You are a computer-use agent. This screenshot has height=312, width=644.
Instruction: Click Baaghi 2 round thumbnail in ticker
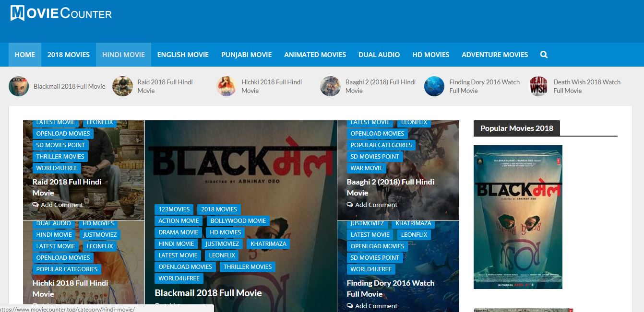[331, 86]
